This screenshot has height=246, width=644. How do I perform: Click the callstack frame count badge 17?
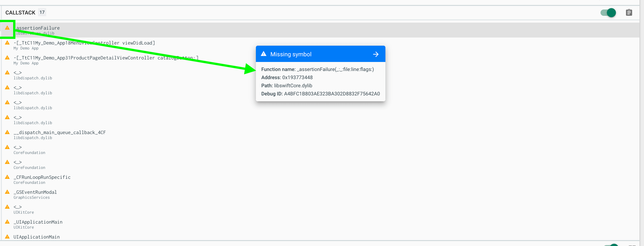point(42,12)
